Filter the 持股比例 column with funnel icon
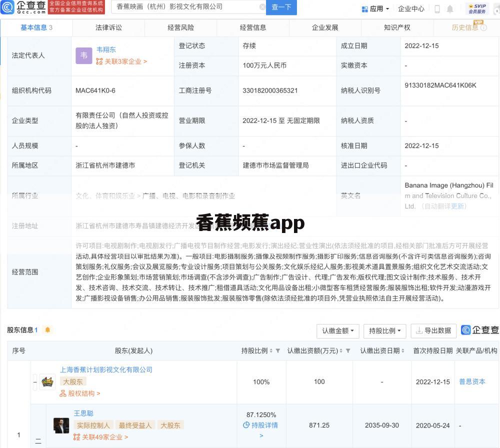 point(277,351)
